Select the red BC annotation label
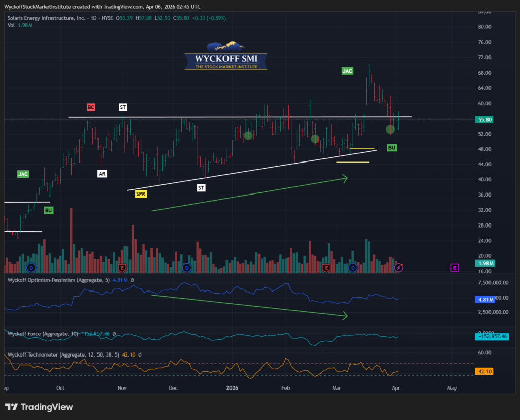The image size is (520, 420). click(91, 107)
